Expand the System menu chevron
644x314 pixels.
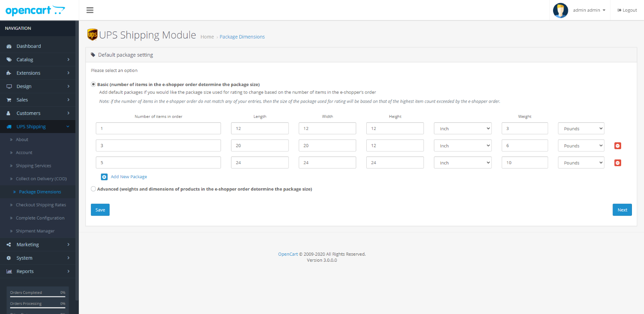68,258
